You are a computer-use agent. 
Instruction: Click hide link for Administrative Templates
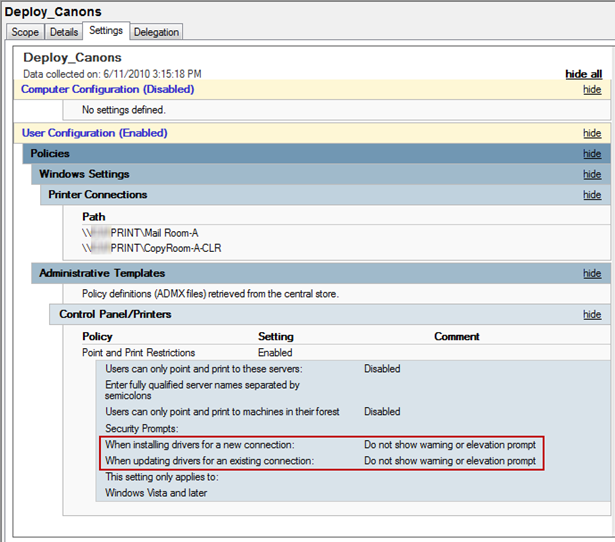592,273
